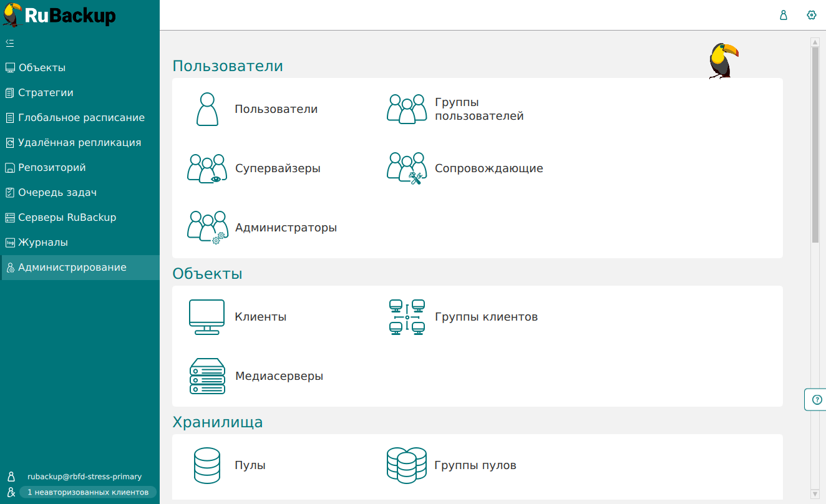The width and height of the screenshot is (826, 504).
Task: Click the vertical scrollbar down arrow
Action: (815, 494)
